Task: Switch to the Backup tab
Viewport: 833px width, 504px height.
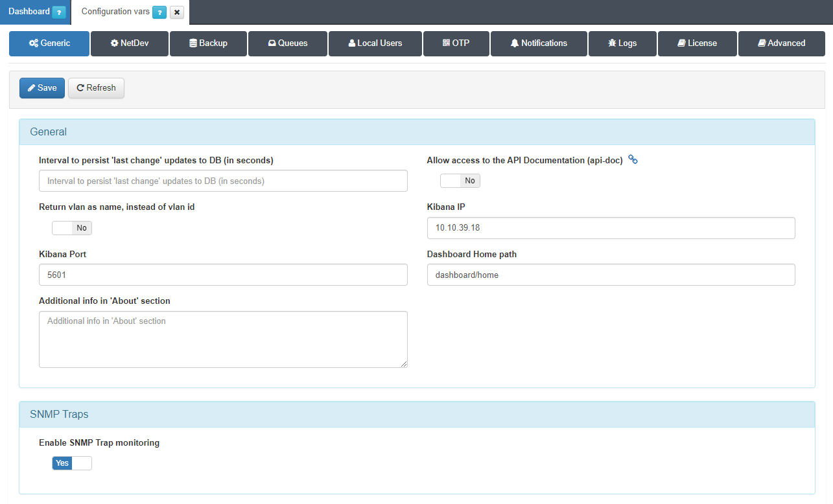Action: (208, 43)
